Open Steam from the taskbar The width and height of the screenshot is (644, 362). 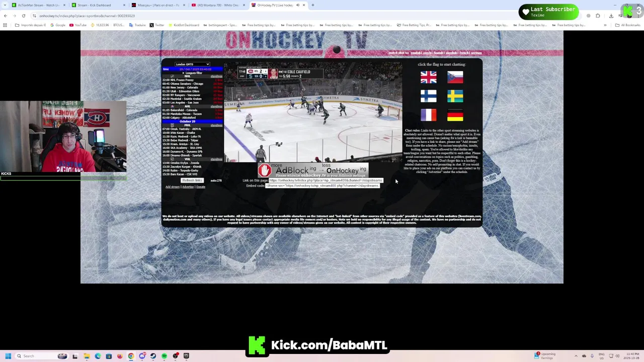click(x=153, y=356)
